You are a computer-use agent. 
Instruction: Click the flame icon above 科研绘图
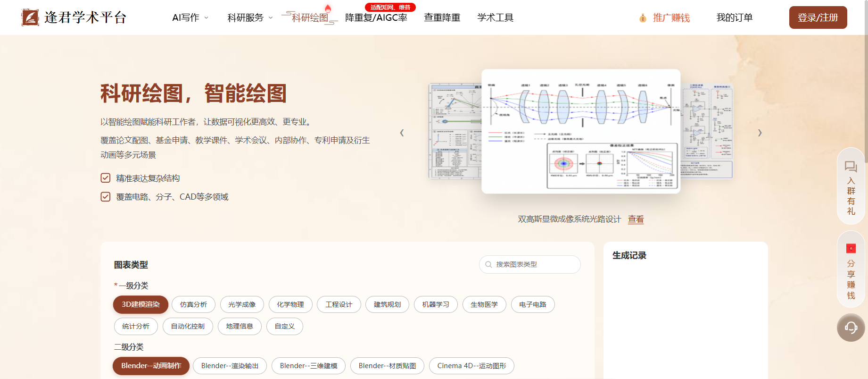click(328, 8)
